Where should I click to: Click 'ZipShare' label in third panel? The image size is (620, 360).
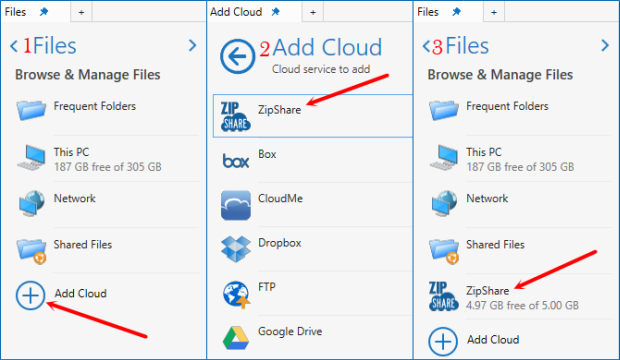pyautogui.click(x=488, y=291)
